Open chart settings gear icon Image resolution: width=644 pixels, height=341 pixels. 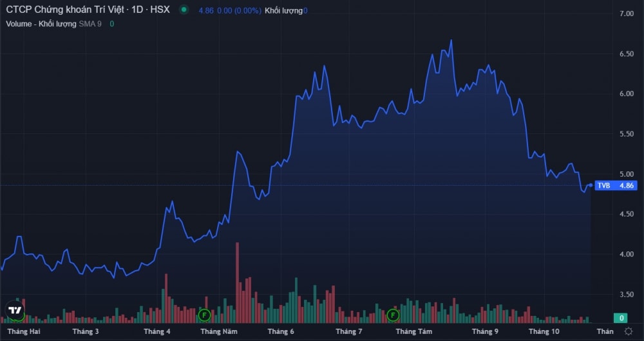click(x=629, y=331)
